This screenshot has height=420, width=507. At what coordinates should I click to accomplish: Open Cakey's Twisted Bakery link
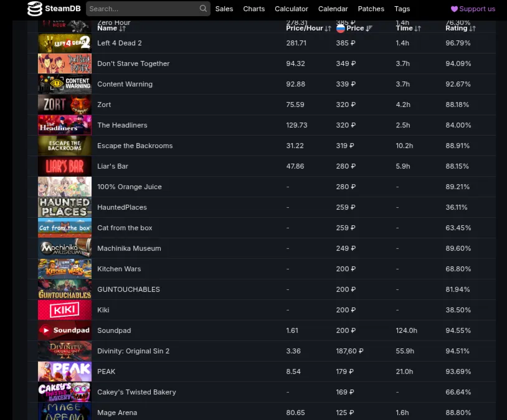click(136, 392)
